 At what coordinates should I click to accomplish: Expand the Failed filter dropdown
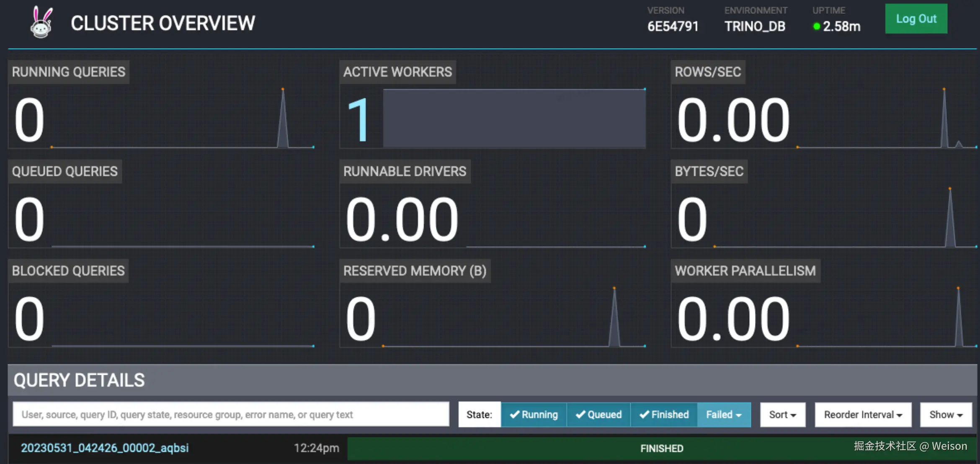pos(724,415)
